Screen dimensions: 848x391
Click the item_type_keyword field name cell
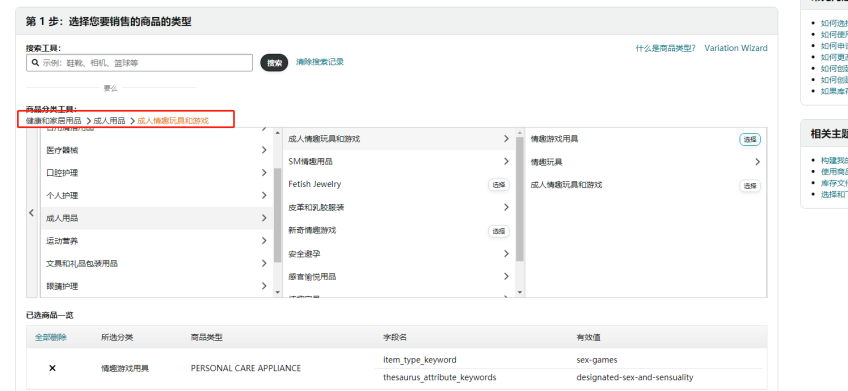[420, 360]
